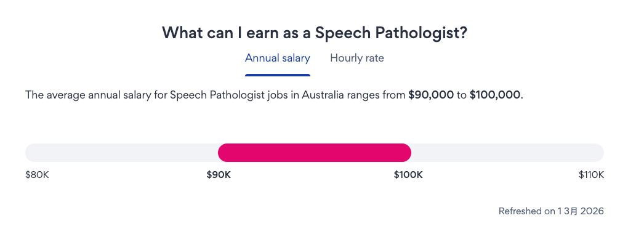Click the $110K axis label
Viewport: 644px width, 226px height.
click(592, 175)
